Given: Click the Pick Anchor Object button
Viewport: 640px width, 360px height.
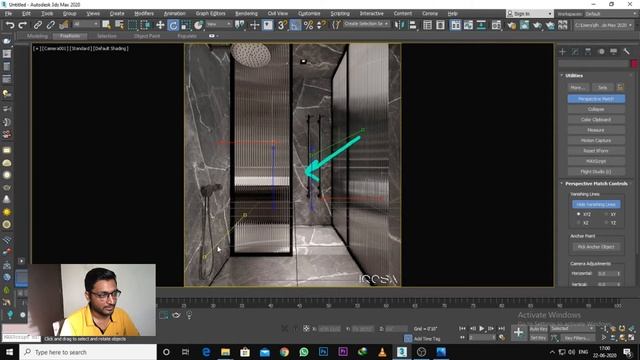Looking at the screenshot, I should click(596, 247).
